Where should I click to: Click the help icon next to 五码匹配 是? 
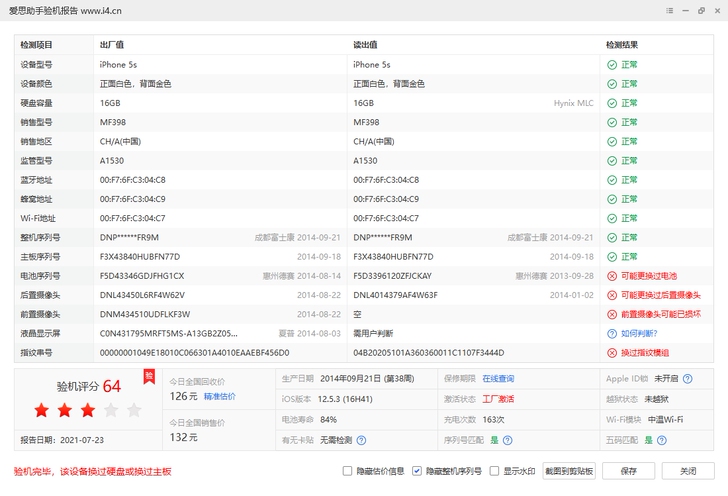click(x=662, y=440)
